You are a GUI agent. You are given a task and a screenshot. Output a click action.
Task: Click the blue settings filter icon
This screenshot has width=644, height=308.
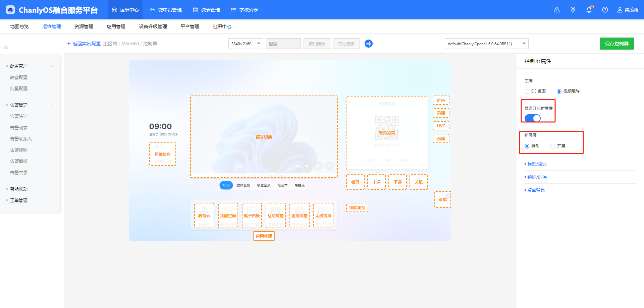click(x=369, y=44)
